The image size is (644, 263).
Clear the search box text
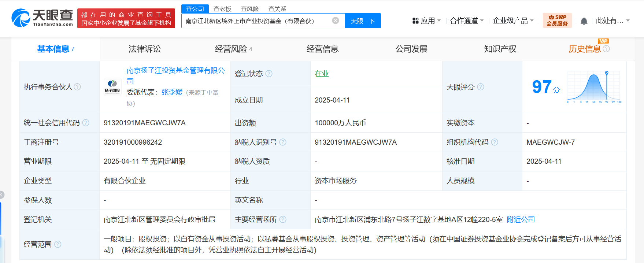point(335,21)
